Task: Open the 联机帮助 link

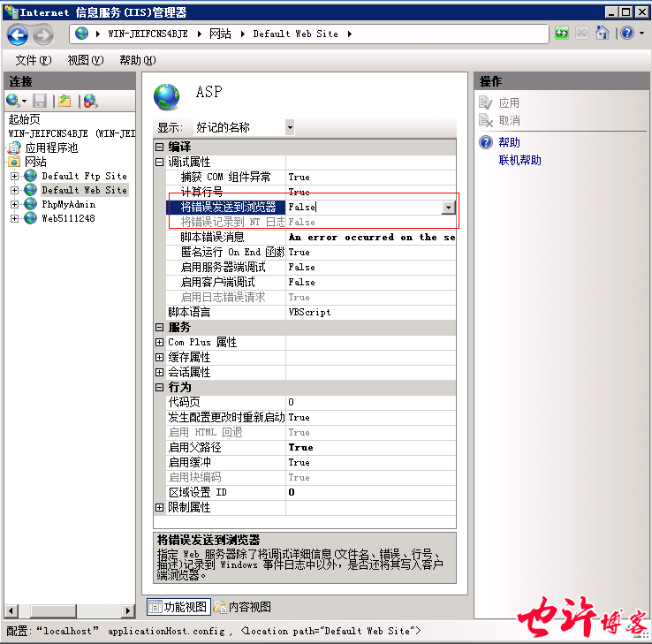Action: [x=519, y=160]
